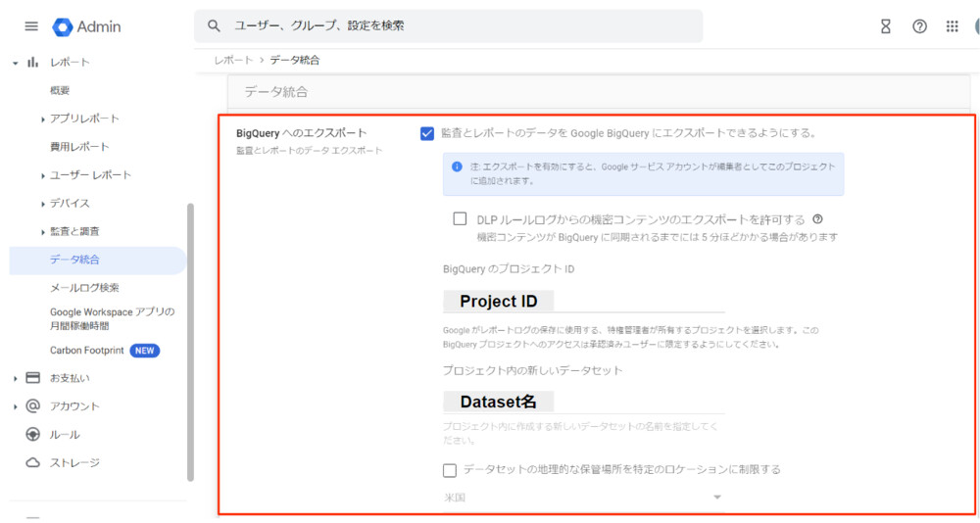The width and height of the screenshot is (980, 523).
Task: Click the アカウント at-sign icon
Action: click(32, 406)
